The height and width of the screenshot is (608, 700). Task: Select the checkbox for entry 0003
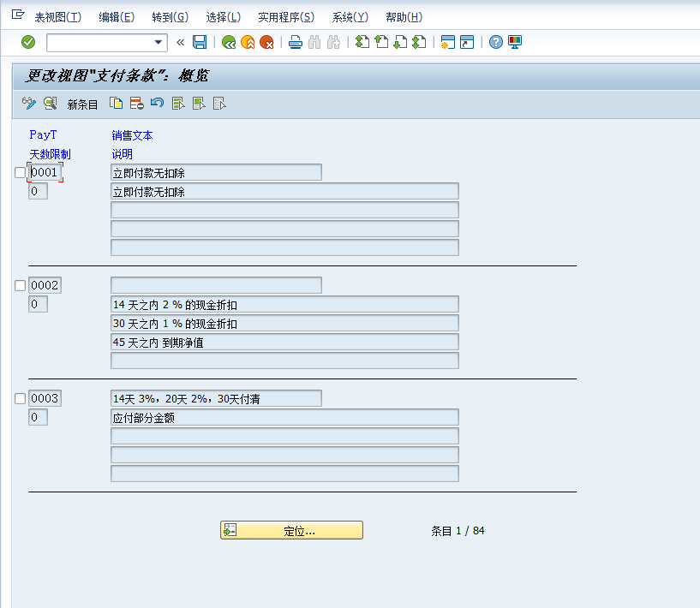[19, 397]
